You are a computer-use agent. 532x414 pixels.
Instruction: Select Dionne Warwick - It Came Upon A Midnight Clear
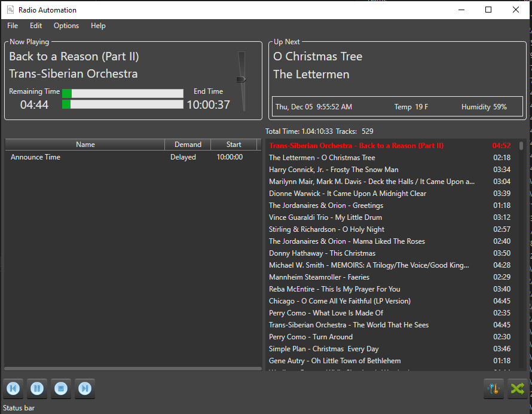click(390, 194)
